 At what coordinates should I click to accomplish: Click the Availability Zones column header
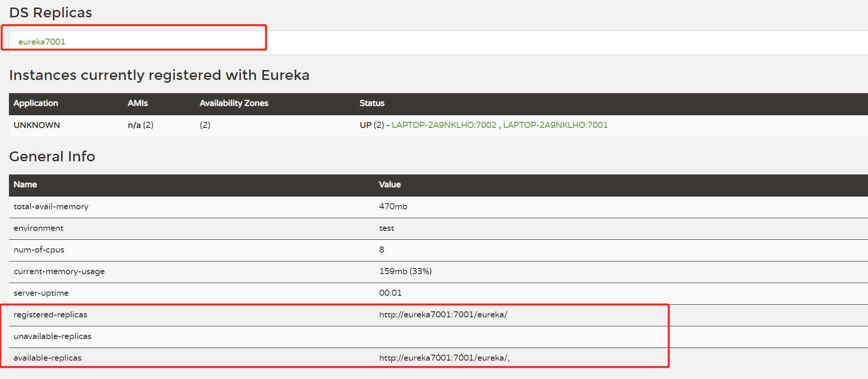[234, 103]
